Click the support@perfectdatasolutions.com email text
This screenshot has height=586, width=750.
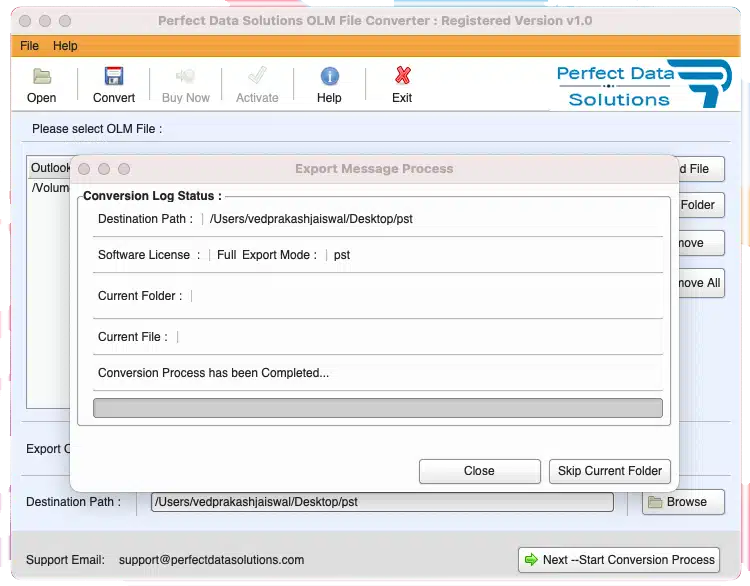[x=211, y=560]
